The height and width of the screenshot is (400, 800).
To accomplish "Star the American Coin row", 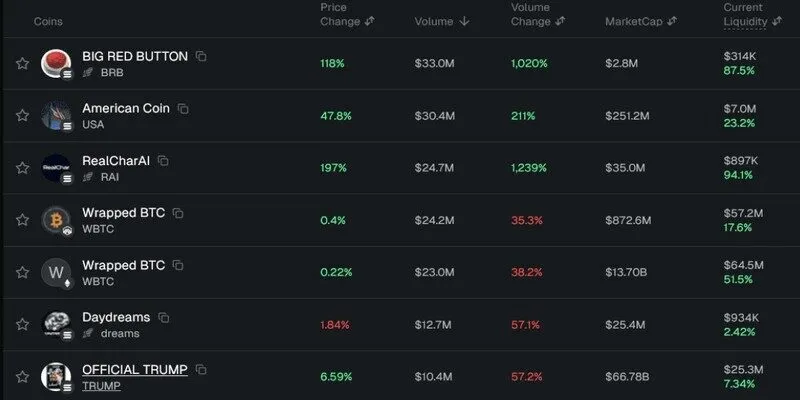I will pos(22,116).
